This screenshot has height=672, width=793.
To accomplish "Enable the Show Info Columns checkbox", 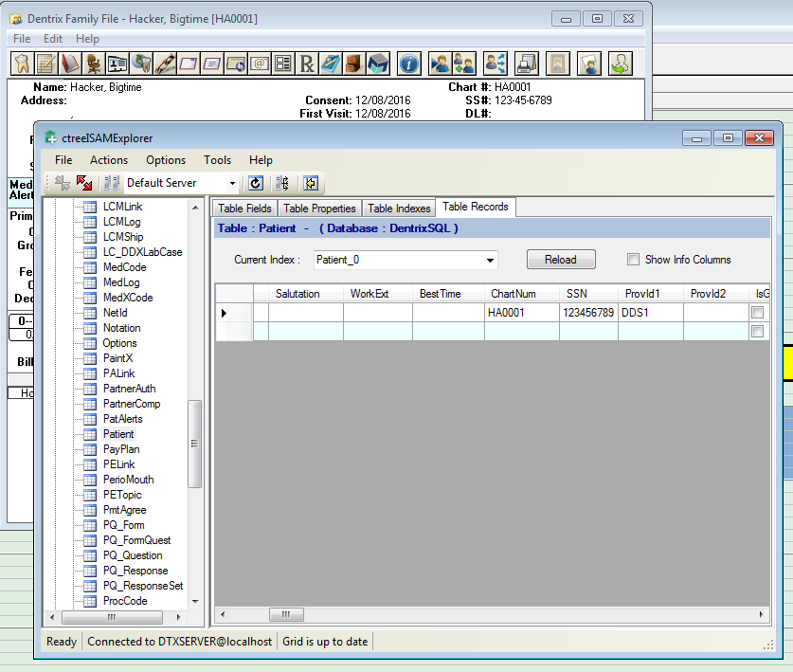I will 633,260.
